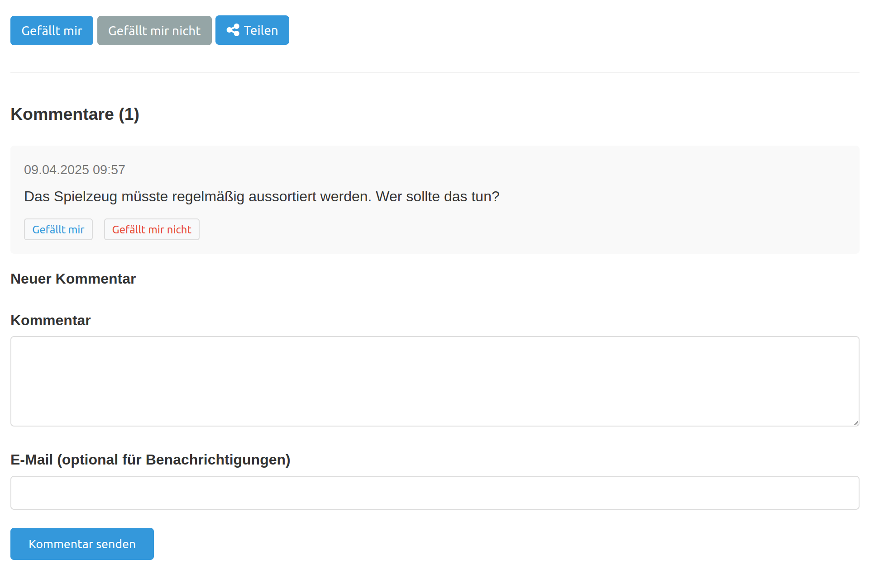
Task: Click the share icon in Teilen button
Action: (x=233, y=30)
